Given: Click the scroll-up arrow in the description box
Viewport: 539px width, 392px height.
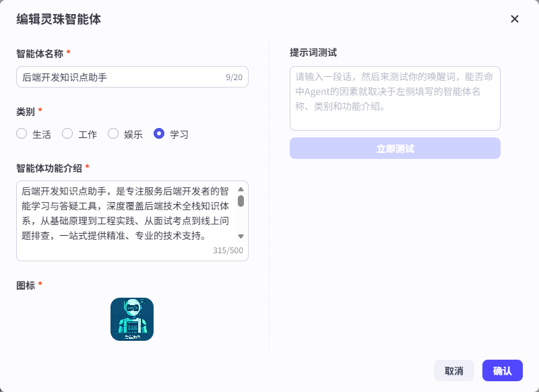Looking at the screenshot, I should pos(241,191).
